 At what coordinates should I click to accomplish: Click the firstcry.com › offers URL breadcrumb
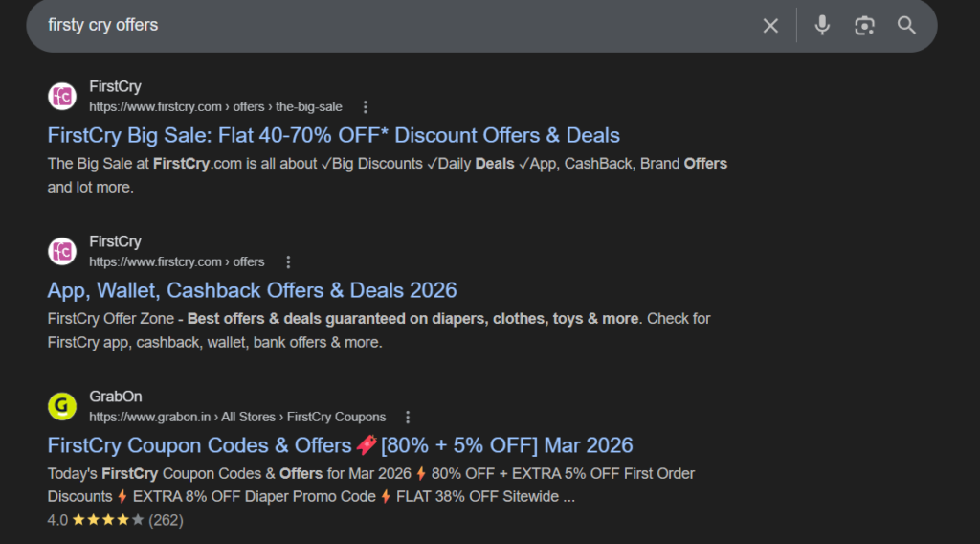(x=177, y=262)
